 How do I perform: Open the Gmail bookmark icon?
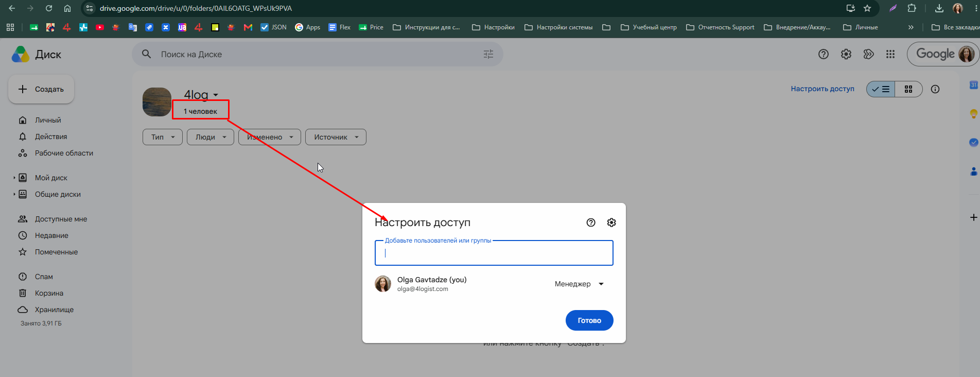[248, 27]
